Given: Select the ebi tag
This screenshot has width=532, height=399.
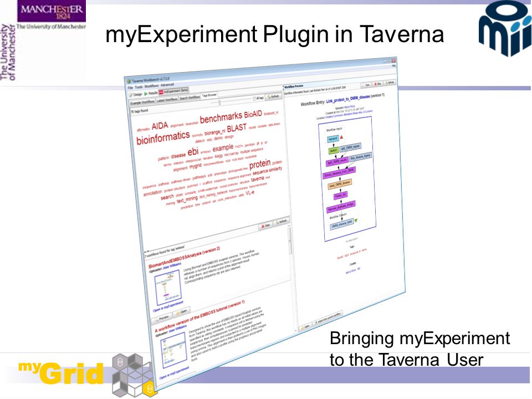Looking at the screenshot, I should click(x=193, y=151).
